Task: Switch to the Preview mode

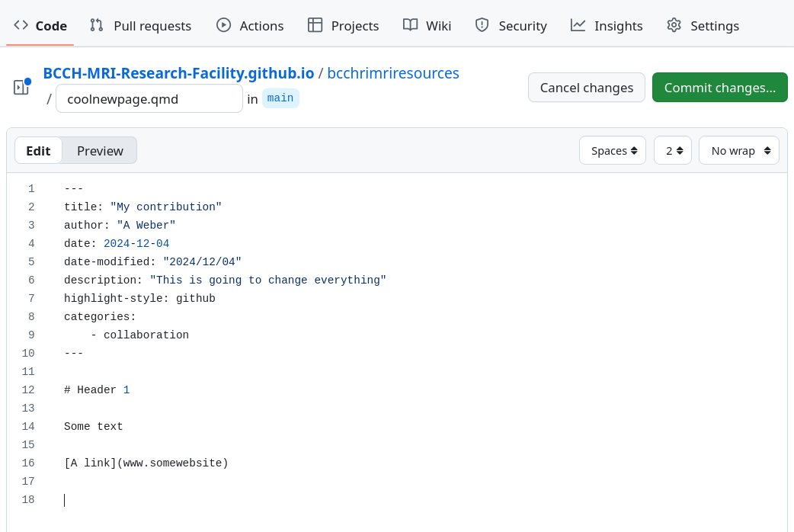Action: point(100,151)
